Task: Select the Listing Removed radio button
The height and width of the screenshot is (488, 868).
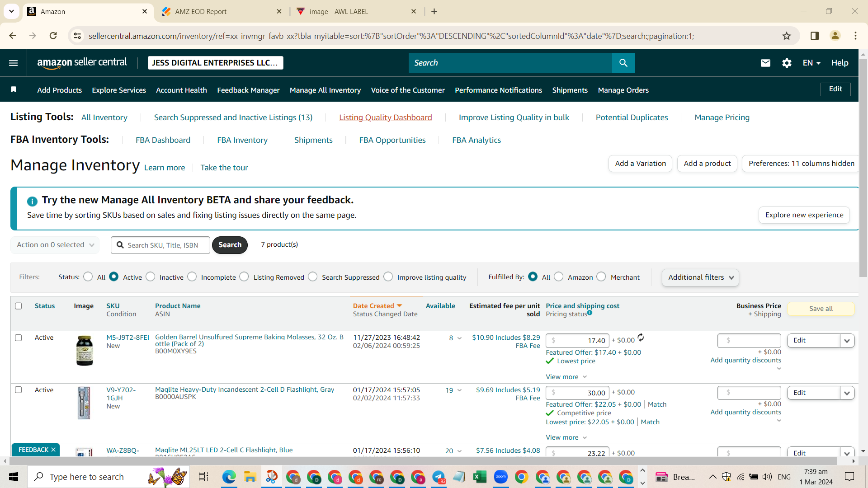Action: (244, 277)
